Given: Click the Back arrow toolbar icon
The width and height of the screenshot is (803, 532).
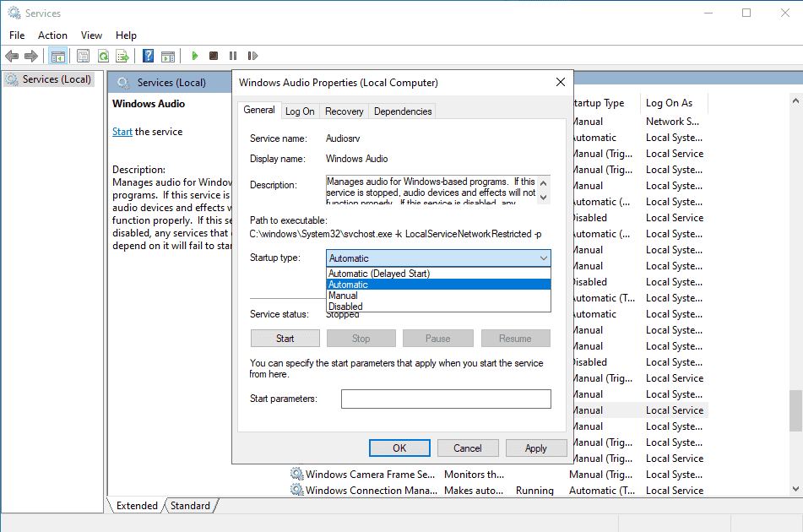Looking at the screenshot, I should pos(12,56).
